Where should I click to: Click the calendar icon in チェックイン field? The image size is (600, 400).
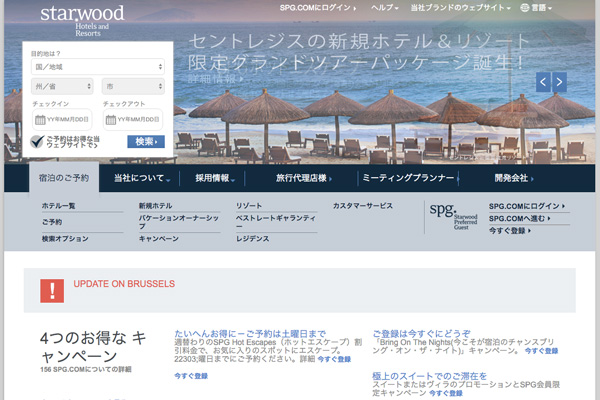click(40, 120)
